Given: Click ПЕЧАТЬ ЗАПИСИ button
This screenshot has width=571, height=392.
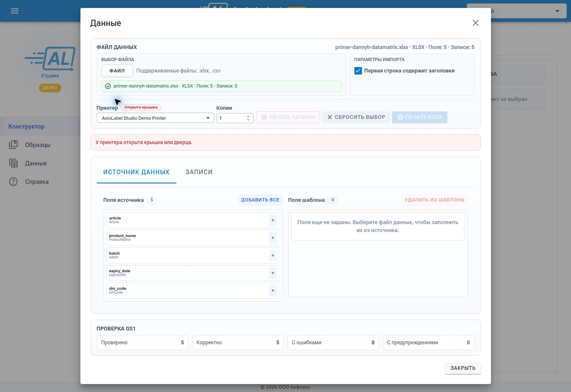Looking at the screenshot, I should pos(288,117).
